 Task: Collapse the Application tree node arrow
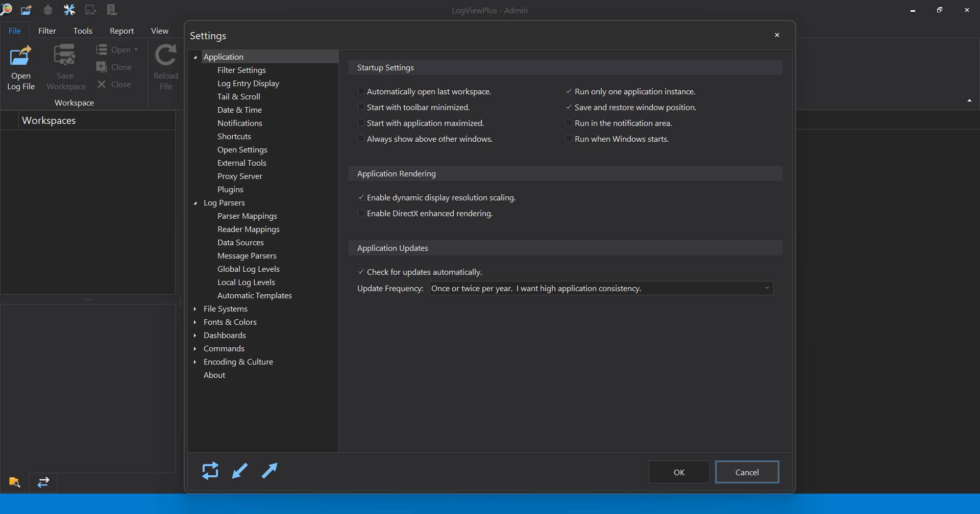pos(195,57)
